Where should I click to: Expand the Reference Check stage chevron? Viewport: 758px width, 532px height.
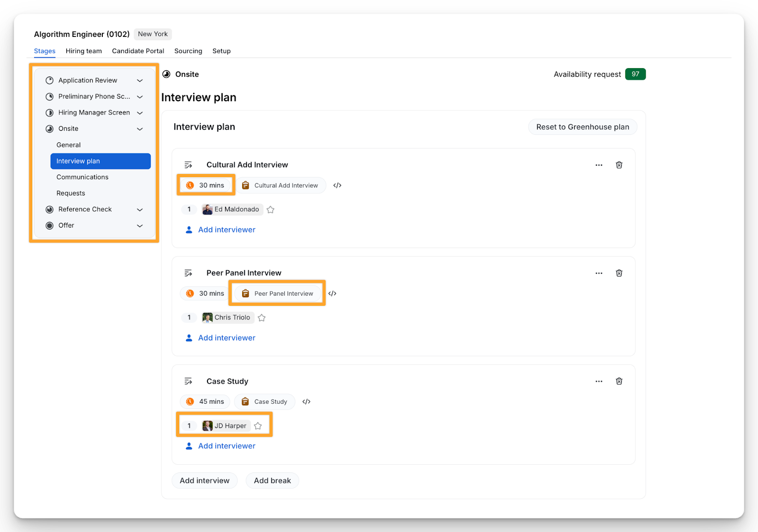coord(140,210)
